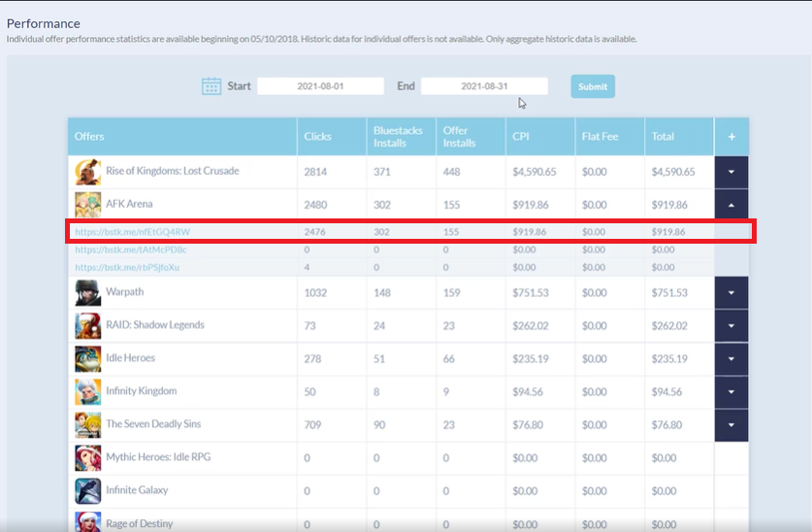Screen dimensions: 812x532
Task: Click the AFK Arena game icon
Action: tap(88, 205)
